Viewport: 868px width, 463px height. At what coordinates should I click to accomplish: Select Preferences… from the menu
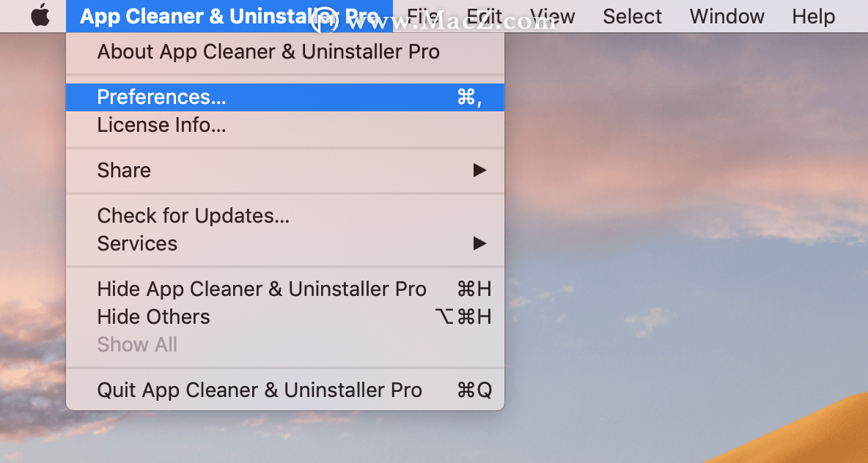[x=285, y=97]
